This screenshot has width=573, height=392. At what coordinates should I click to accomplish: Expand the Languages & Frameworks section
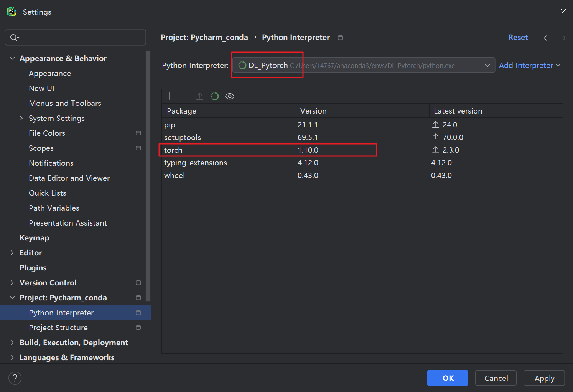(12, 357)
